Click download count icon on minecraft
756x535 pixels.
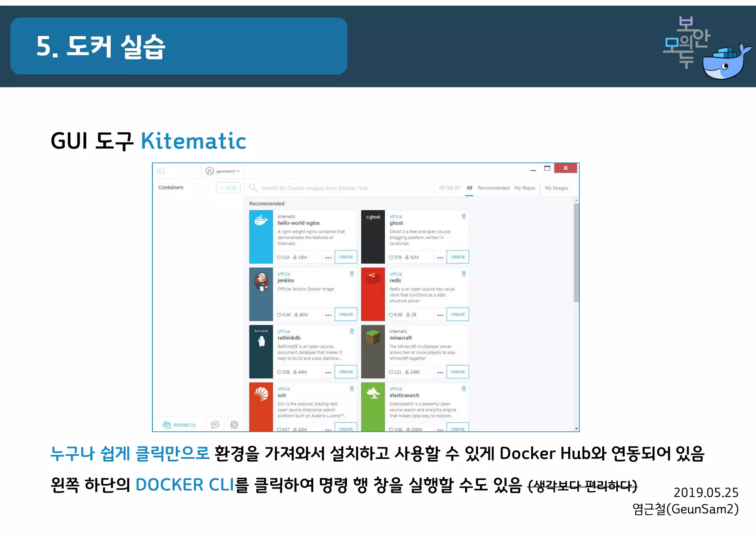coord(407,372)
